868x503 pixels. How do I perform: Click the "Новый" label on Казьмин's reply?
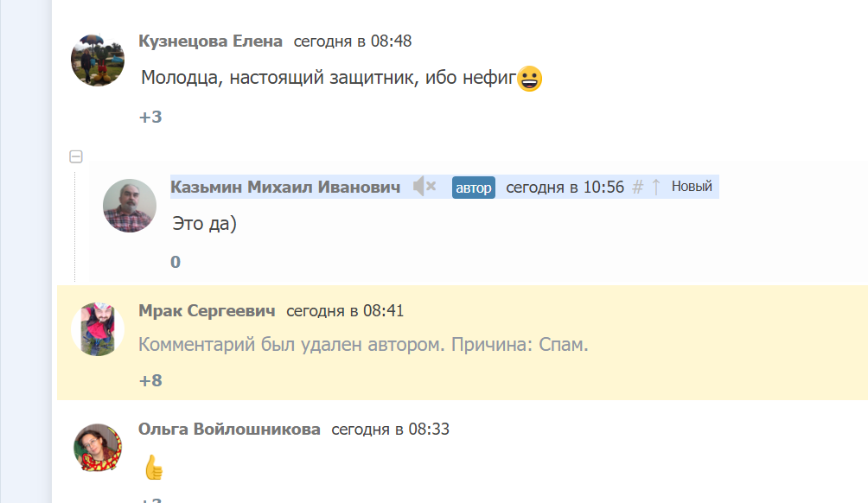(692, 187)
